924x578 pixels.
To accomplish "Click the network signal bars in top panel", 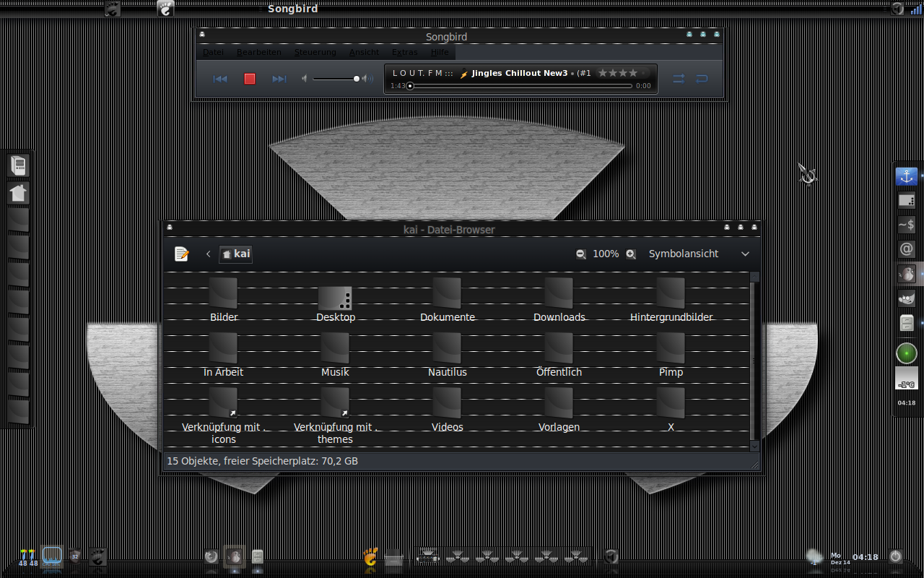I will (916, 9).
